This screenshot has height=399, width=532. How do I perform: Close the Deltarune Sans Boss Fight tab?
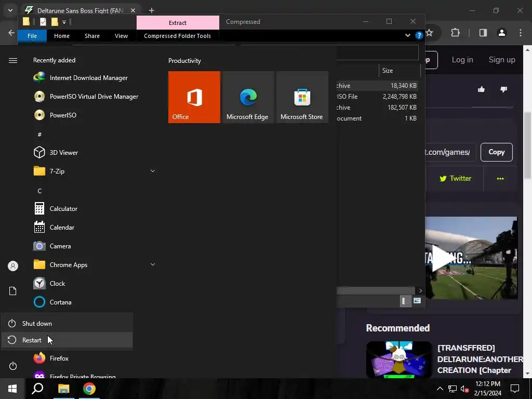pyautogui.click(x=133, y=10)
